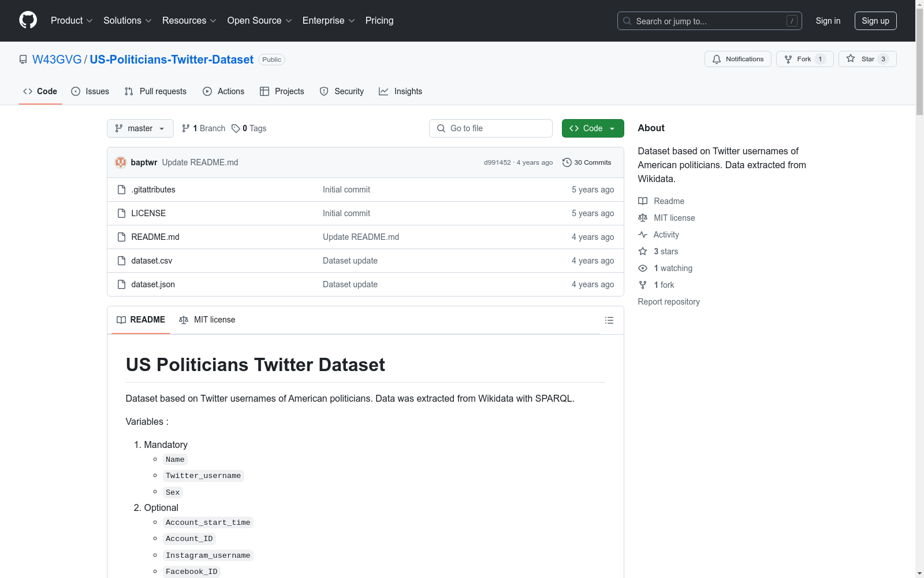Click the Issues circle-dot icon
The image size is (924, 578).
click(x=76, y=91)
